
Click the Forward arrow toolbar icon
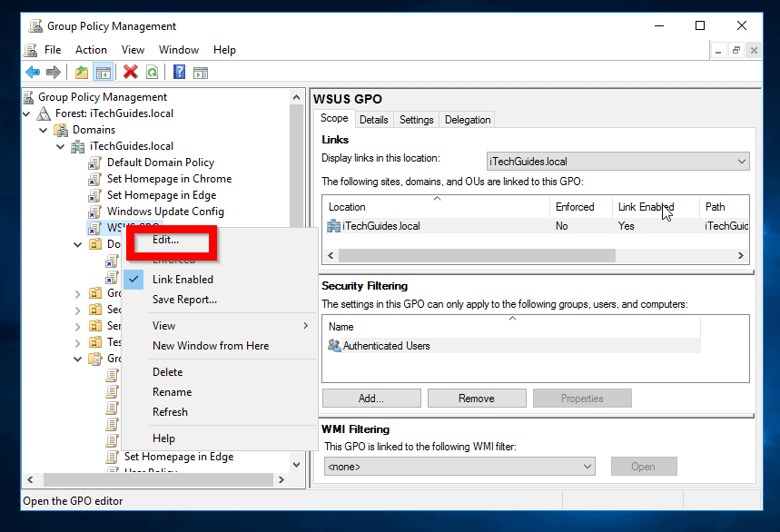tap(54, 73)
